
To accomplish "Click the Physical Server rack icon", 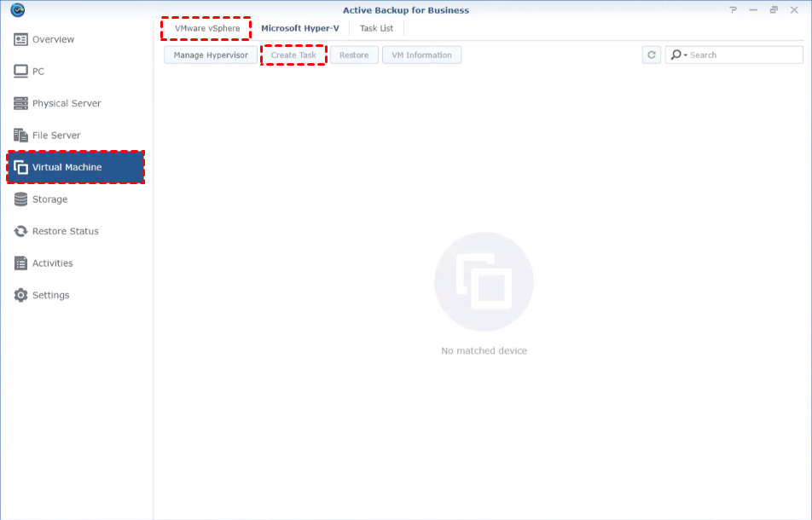I will tap(20, 103).
